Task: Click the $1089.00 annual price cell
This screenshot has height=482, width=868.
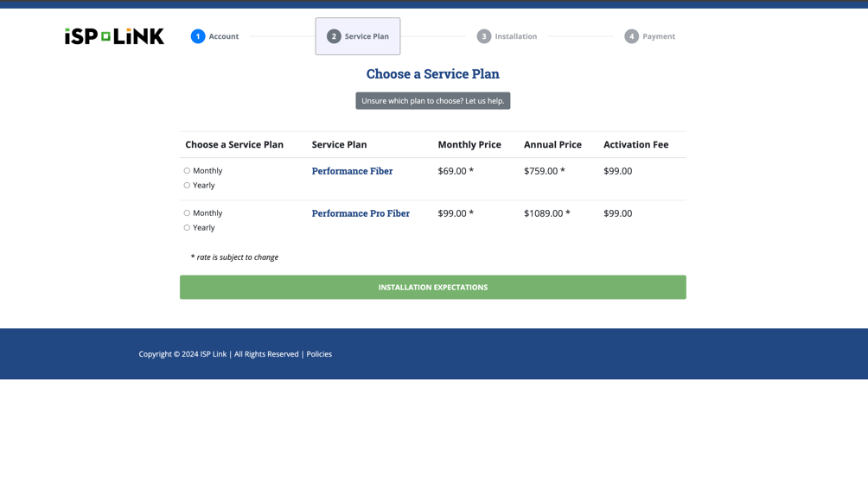Action: 546,213
